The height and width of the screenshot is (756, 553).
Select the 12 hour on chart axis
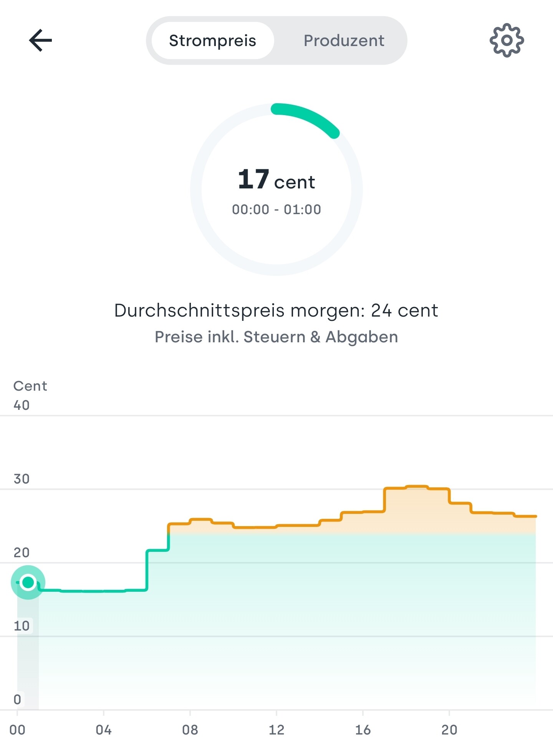pos(276,730)
